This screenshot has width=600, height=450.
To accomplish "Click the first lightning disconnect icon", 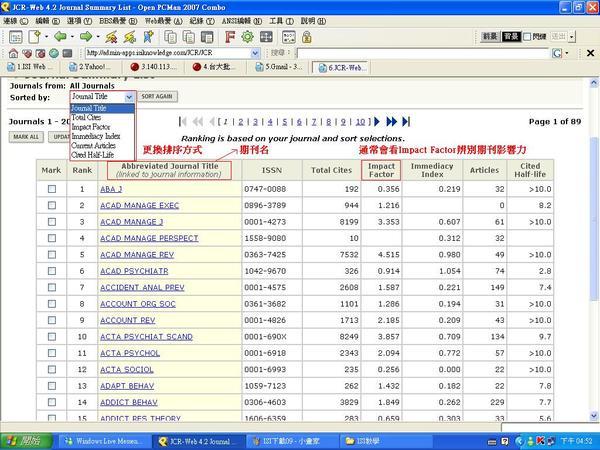I will (111, 37).
